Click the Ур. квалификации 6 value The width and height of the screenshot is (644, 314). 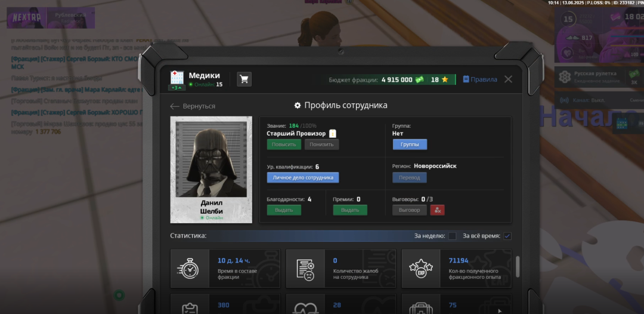pyautogui.click(x=317, y=167)
